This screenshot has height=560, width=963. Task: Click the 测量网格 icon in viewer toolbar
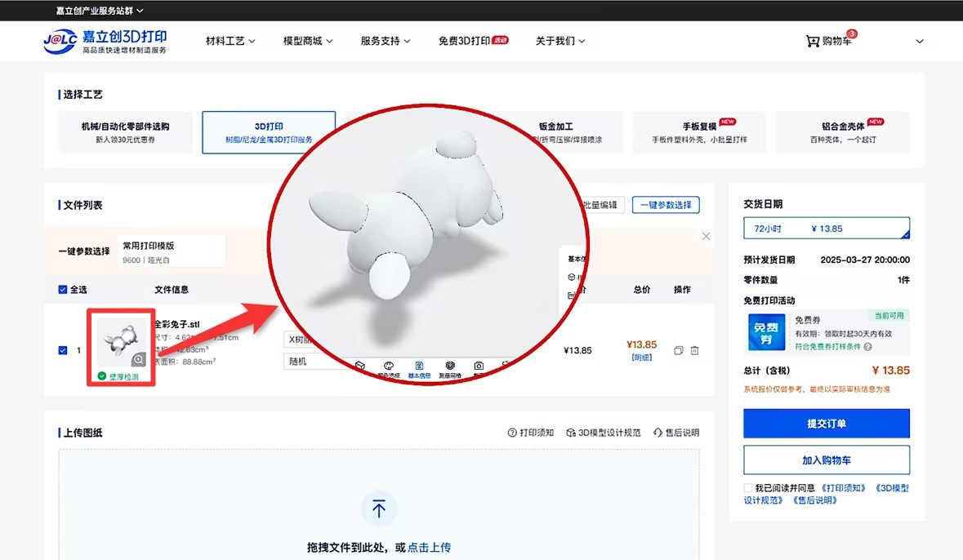coord(449,367)
